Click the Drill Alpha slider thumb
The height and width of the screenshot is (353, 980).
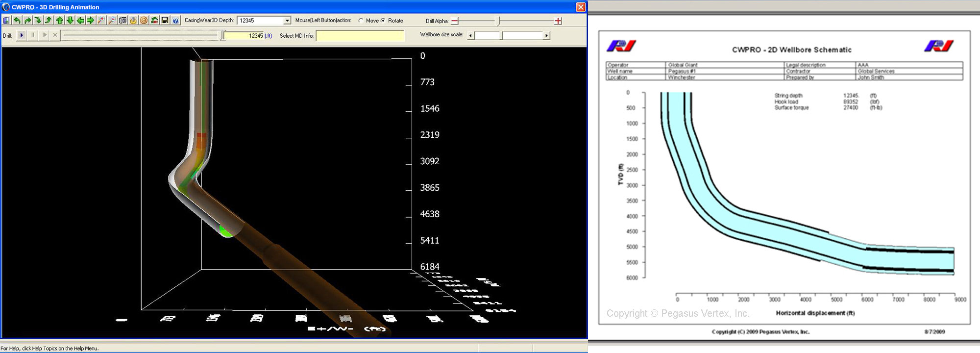pos(498,21)
